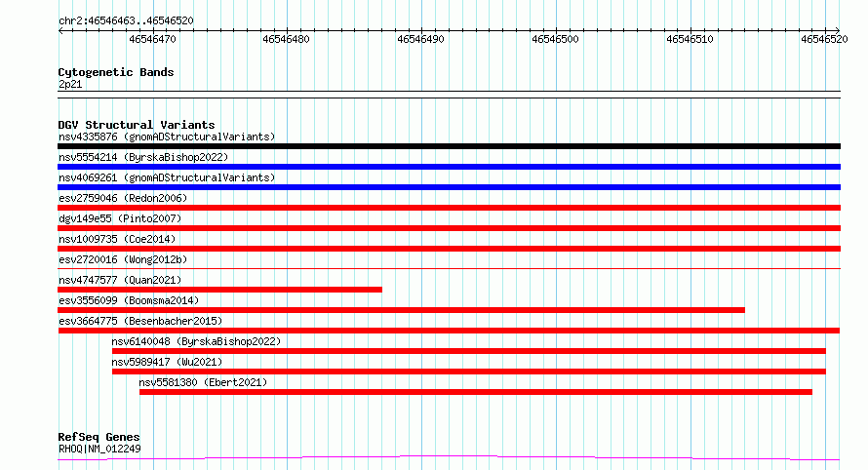The image size is (868, 470).
Task: Open nsv1009735 Coe2014 label
Action: click(x=117, y=239)
